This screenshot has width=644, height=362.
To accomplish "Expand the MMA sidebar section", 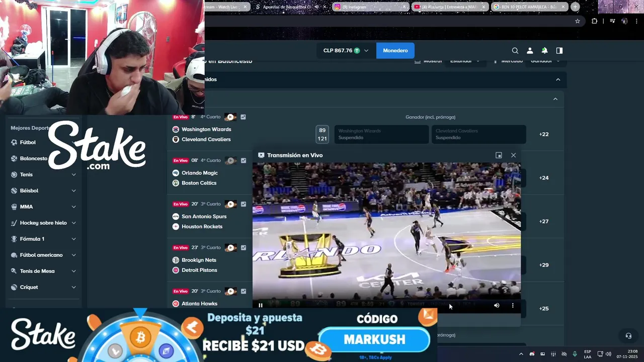I will point(73,207).
